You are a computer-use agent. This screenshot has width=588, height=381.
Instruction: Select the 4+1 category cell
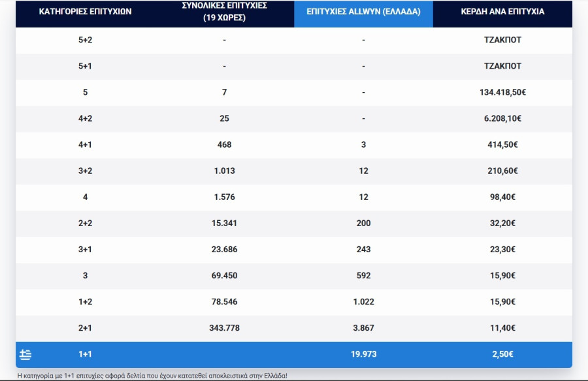85,144
